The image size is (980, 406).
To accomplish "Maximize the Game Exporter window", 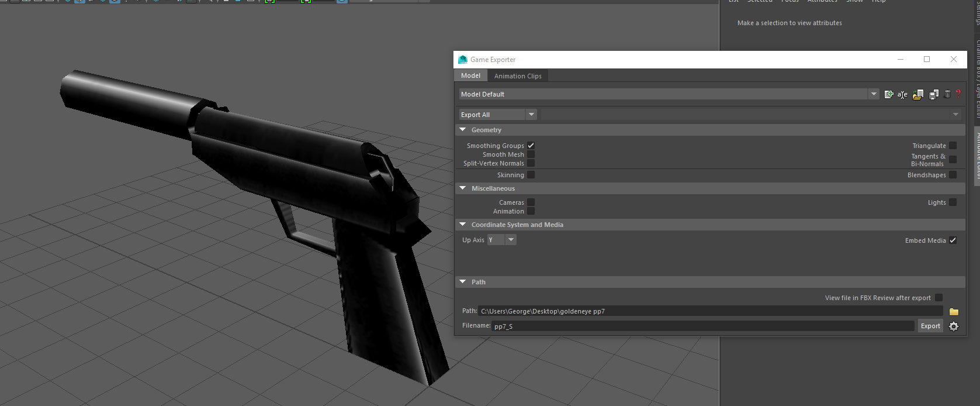I will (x=927, y=59).
